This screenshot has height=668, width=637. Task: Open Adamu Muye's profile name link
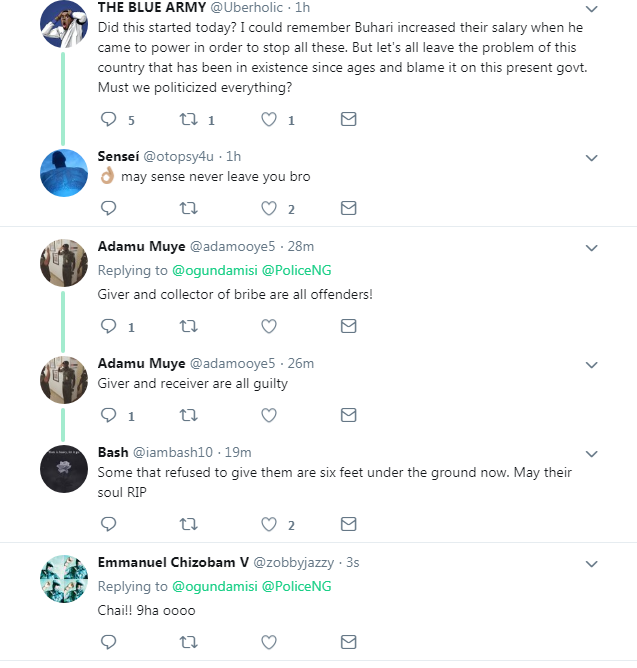(141, 246)
